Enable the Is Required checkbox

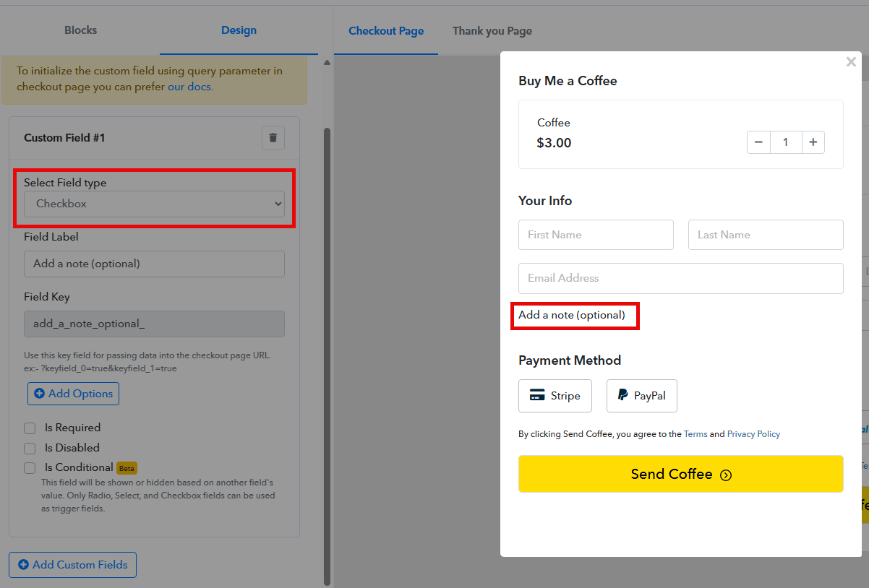pyautogui.click(x=30, y=428)
